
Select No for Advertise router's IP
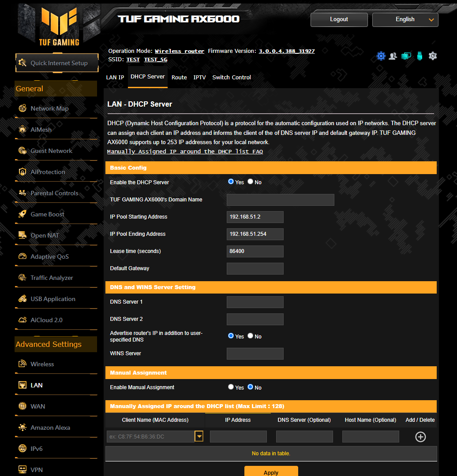click(x=251, y=336)
